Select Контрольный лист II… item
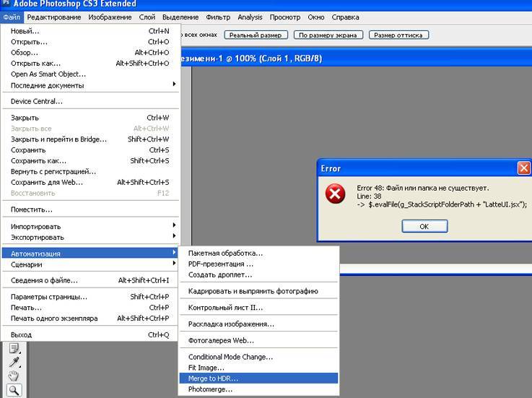This screenshot has width=532, height=398. (258, 308)
